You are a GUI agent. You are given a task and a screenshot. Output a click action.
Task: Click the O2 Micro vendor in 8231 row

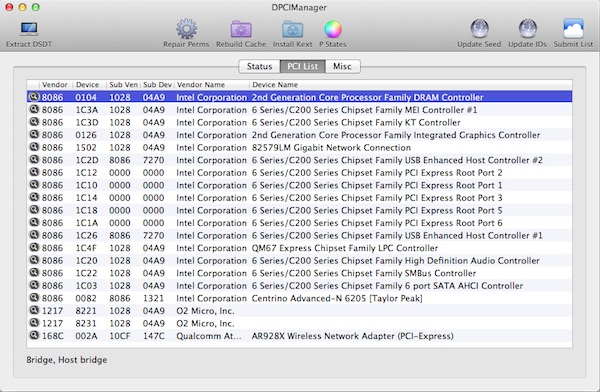click(205, 323)
